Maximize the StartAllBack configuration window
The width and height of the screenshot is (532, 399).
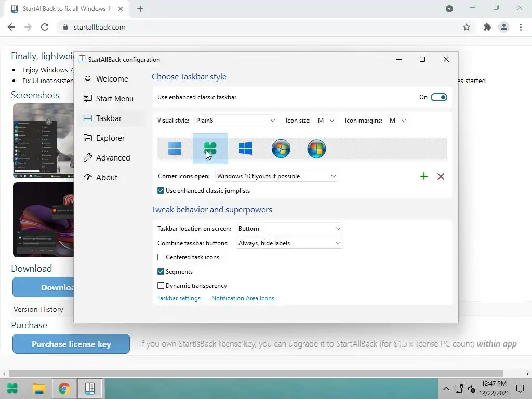coord(422,60)
